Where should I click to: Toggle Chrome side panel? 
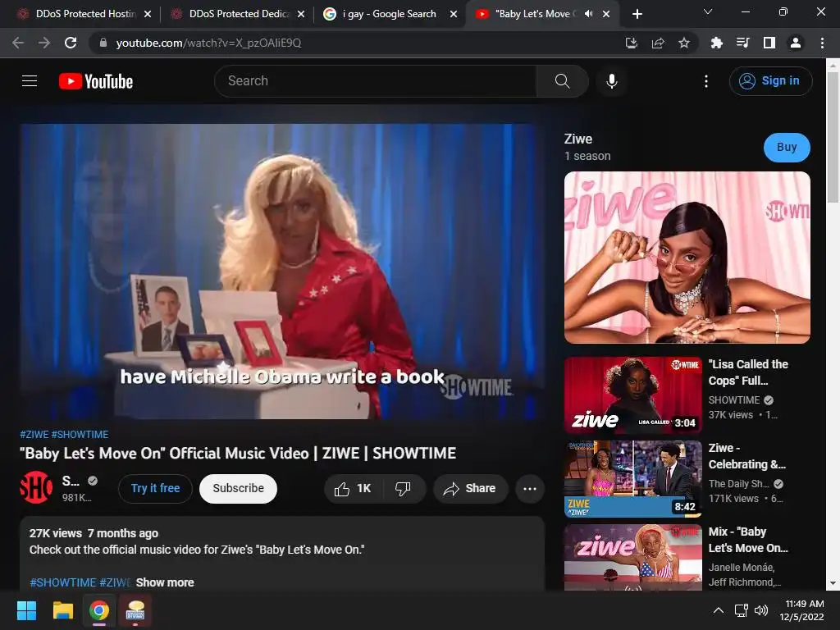(769, 43)
